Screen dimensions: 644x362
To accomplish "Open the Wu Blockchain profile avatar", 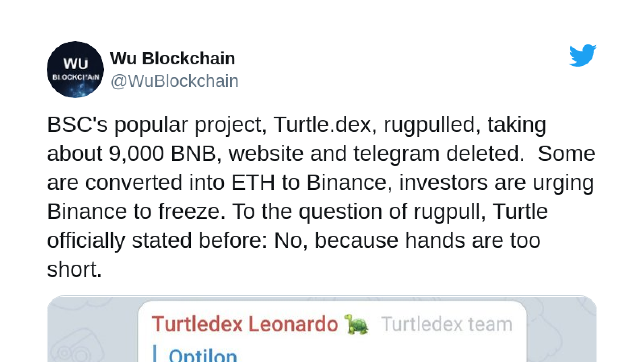I will click(75, 69).
